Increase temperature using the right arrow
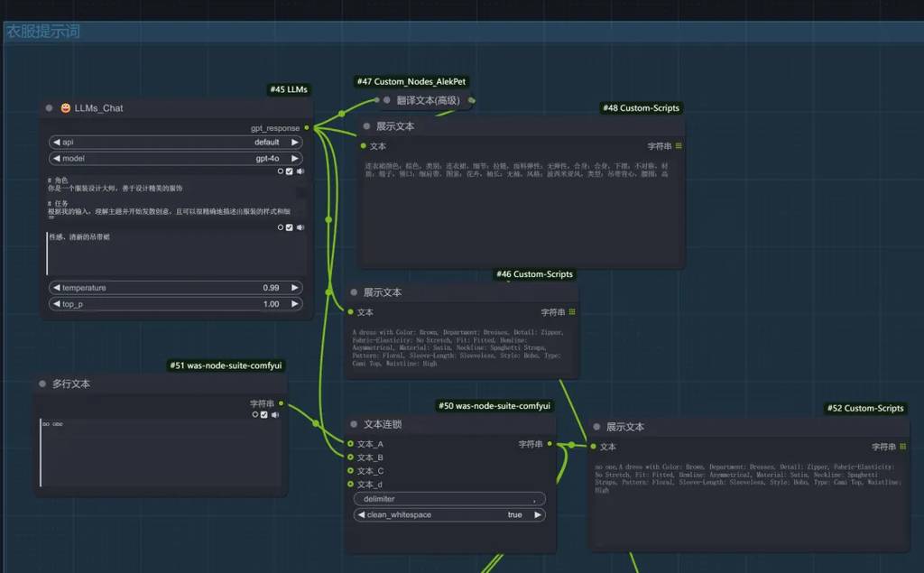The height and width of the screenshot is (573, 924). 295,288
